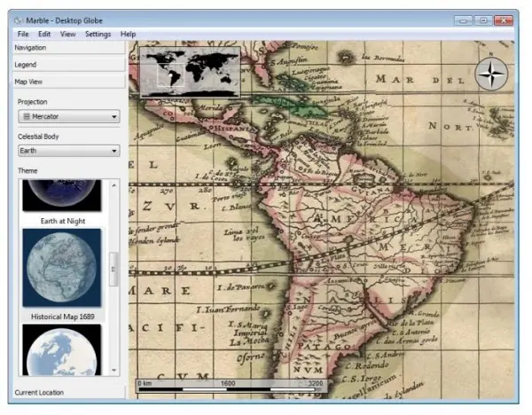
Task: Click the theme list scroll down arrow
Action: click(x=114, y=370)
